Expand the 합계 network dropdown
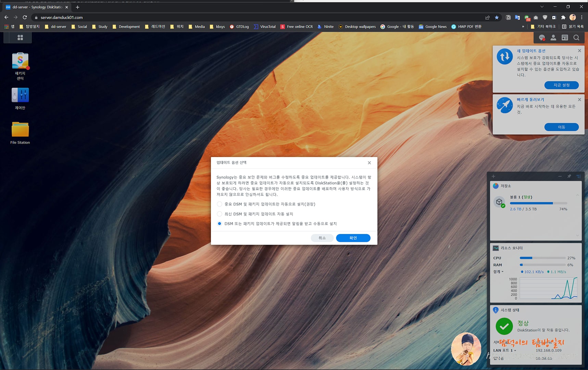 (498, 272)
